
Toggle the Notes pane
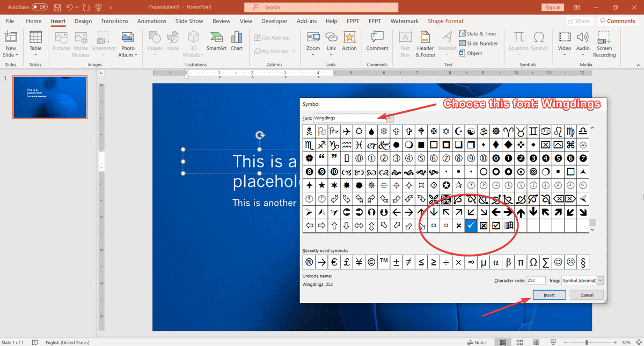[476, 342]
